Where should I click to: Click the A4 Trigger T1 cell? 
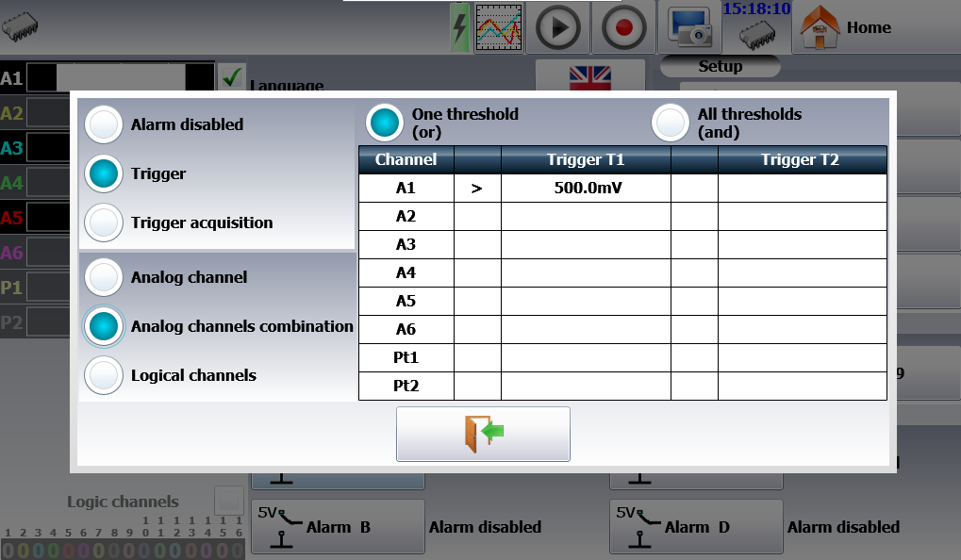586,272
